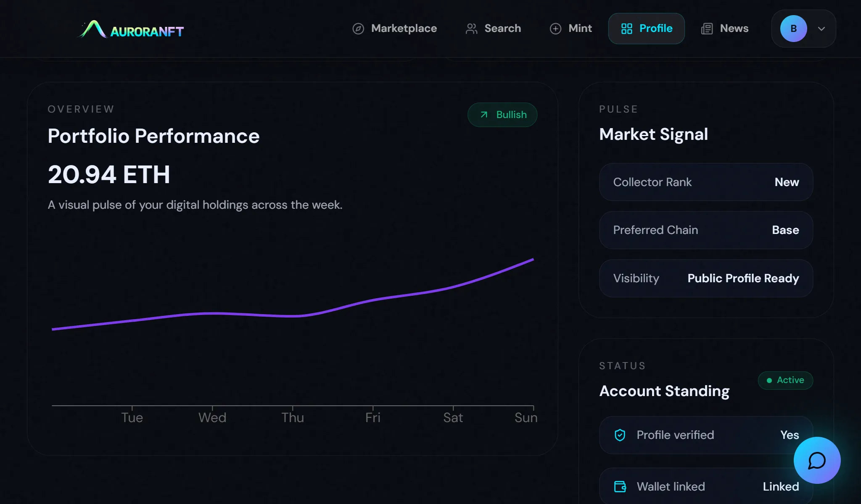Click the green Active status dot

click(x=769, y=381)
